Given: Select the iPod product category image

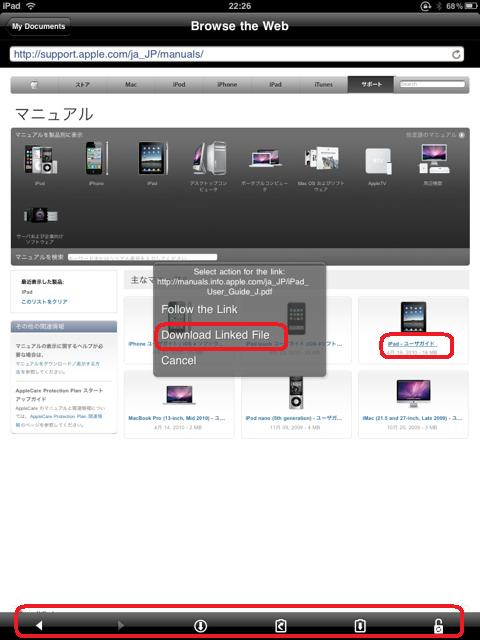Looking at the screenshot, I should point(40,160).
